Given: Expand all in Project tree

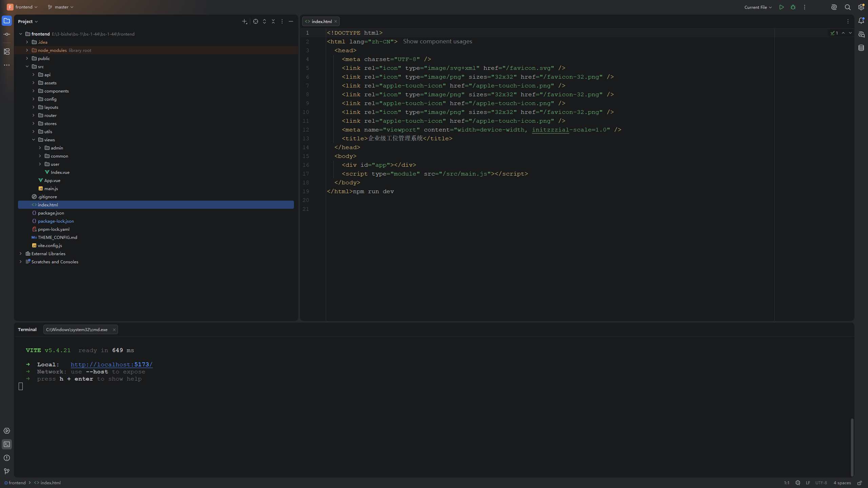Looking at the screenshot, I should 264,21.
